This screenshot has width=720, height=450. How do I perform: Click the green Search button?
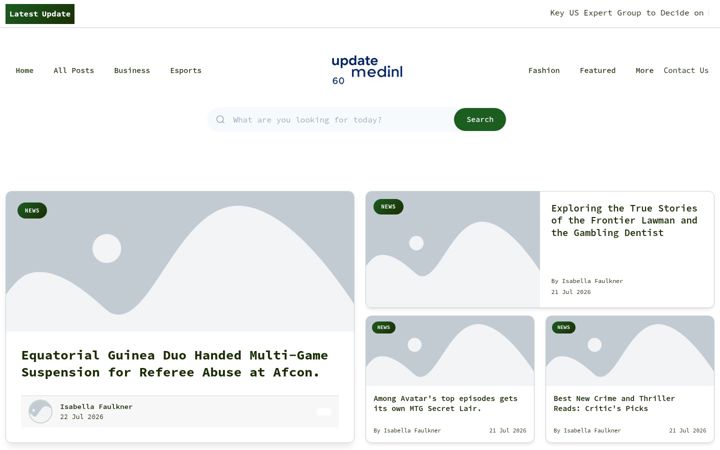480,119
